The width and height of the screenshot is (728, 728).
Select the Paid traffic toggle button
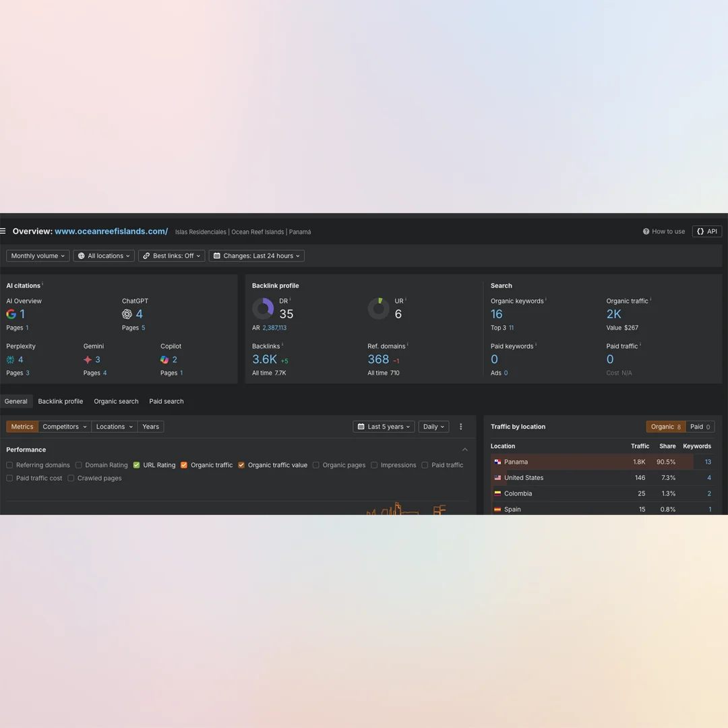[700, 427]
